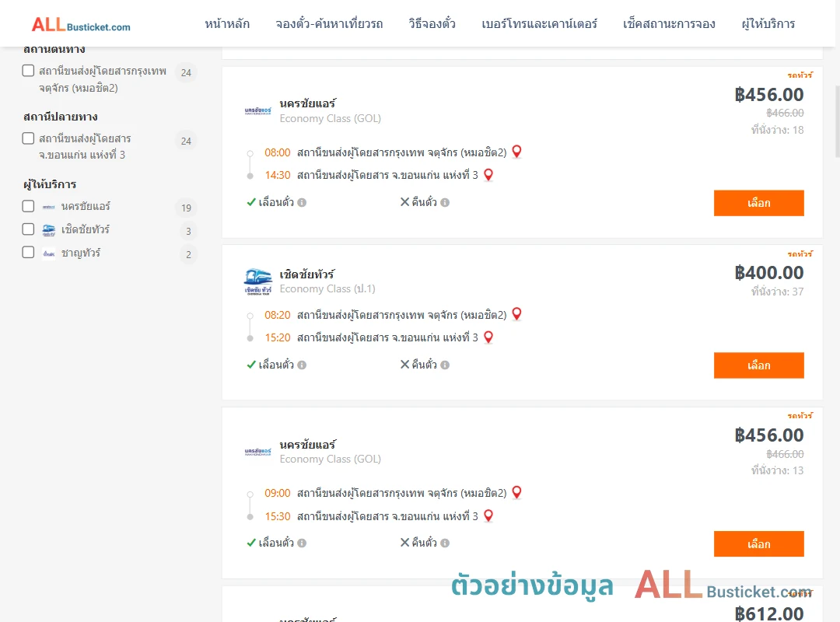Screen dimensions: 840x622
Task: Open เบอร์โทรและเคาน์เตอร์ menu item
Action: pos(539,23)
